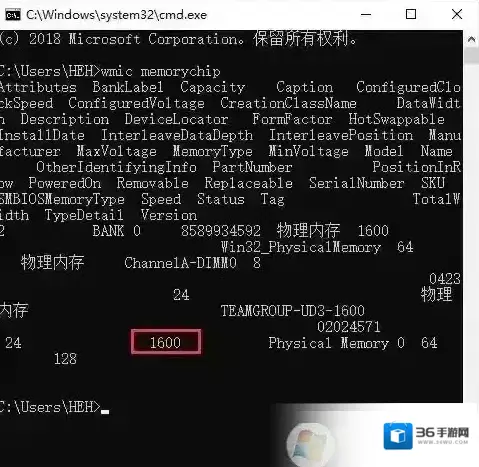Click the "Description" column header
Image resolution: width=479 pixels, height=467 pixels.
pos(65,119)
